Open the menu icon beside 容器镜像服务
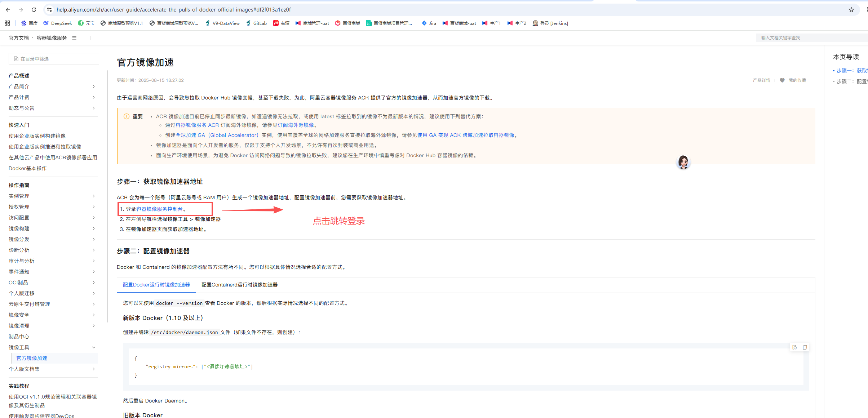Viewport: 868px width, 418px height. pos(74,38)
